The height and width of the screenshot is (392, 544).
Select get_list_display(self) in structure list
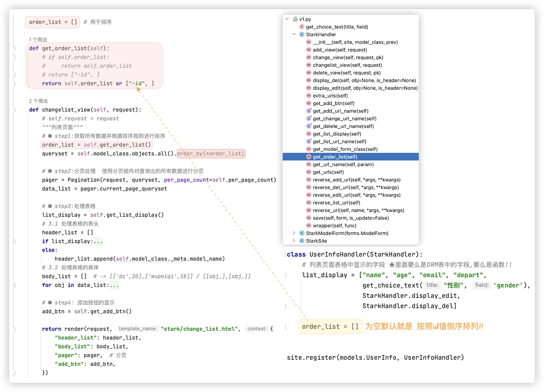337,134
